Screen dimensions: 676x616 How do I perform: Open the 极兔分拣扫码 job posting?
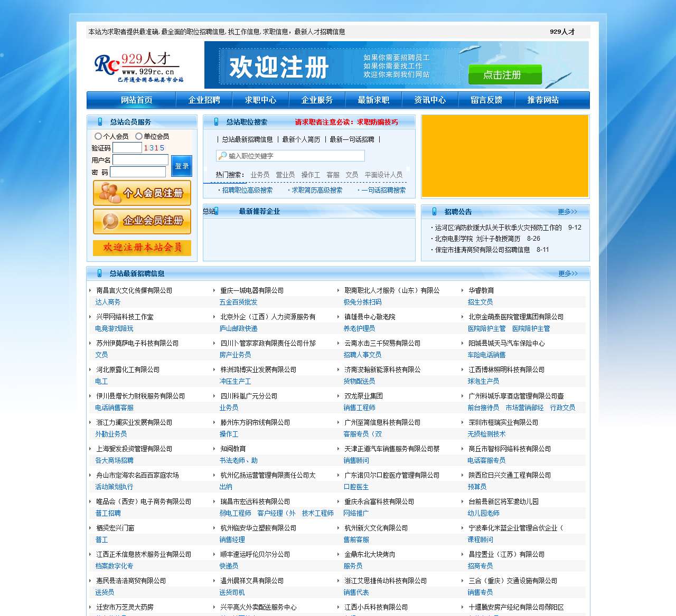tap(362, 302)
